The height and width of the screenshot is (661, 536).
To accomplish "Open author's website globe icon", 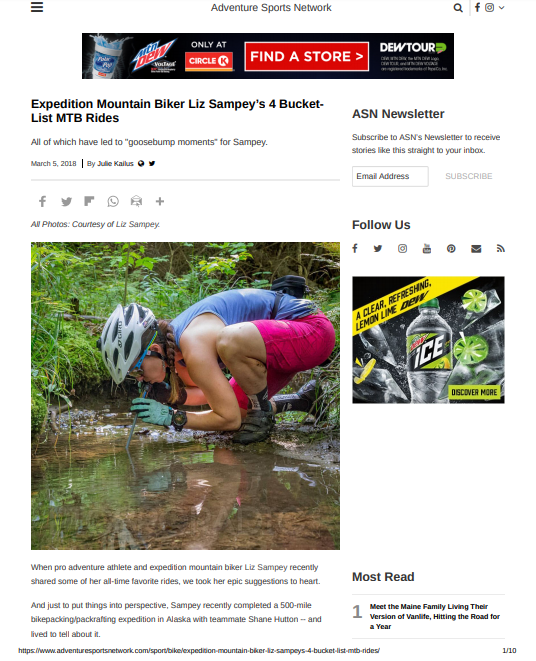I will pyautogui.click(x=141, y=163).
